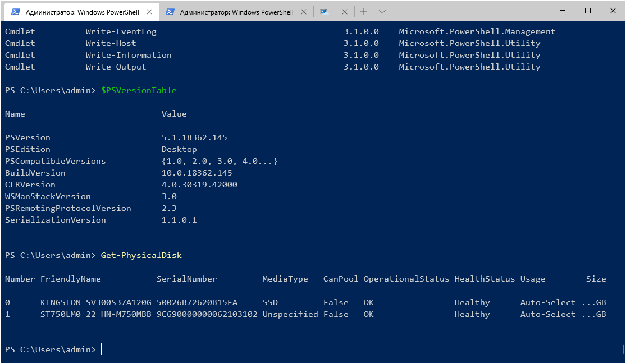Switch to the second Windows PowerShell tab
The height and width of the screenshot is (364, 626).
click(236, 12)
